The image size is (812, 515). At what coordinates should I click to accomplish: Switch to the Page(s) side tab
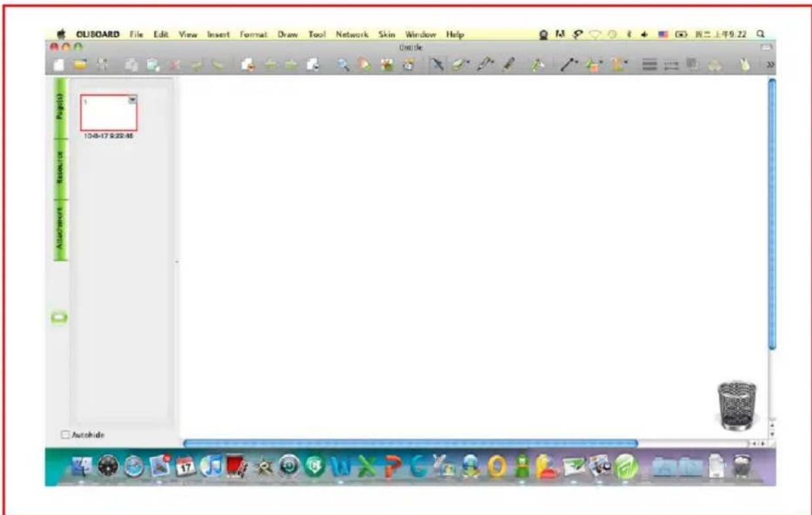pos(60,108)
